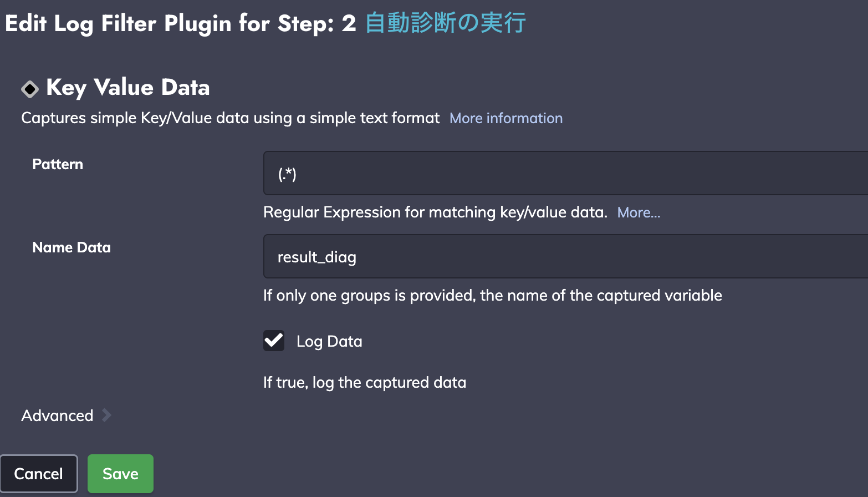This screenshot has width=868, height=497.
Task: Click the 'If true, log the captured data' text
Action: (365, 383)
